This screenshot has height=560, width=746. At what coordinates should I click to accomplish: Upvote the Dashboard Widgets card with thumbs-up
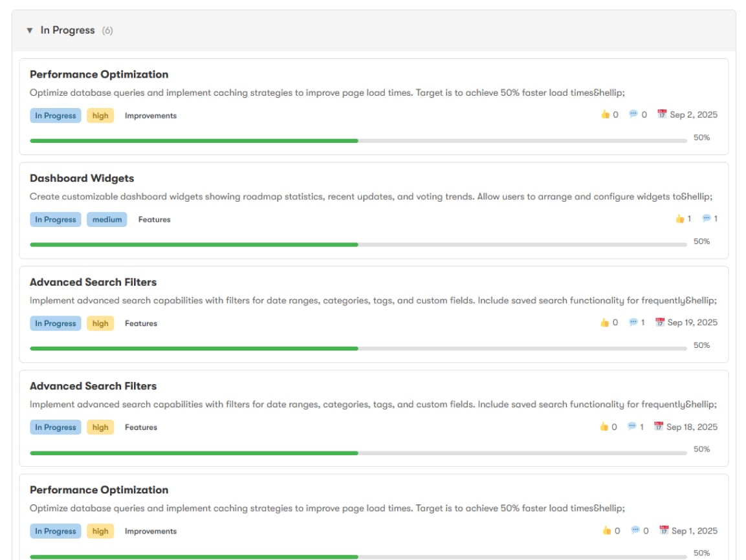click(x=679, y=219)
